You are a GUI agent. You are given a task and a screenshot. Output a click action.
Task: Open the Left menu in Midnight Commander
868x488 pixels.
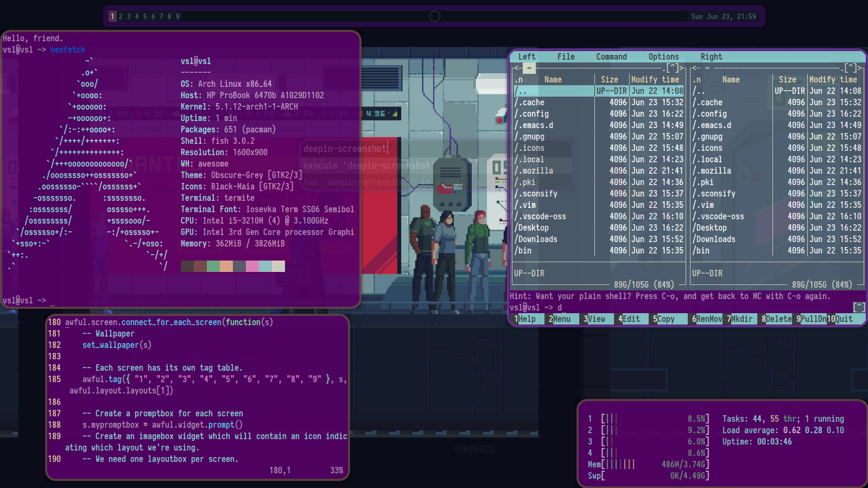pos(527,56)
